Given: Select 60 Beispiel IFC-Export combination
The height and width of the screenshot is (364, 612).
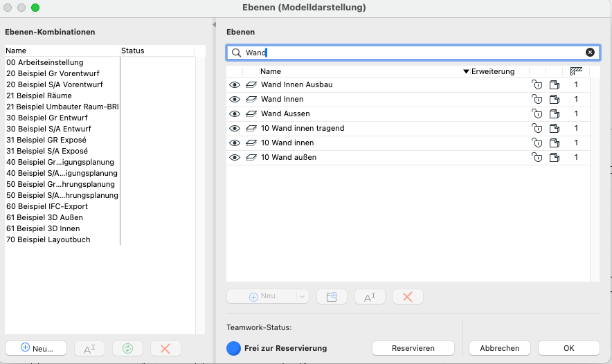Looking at the screenshot, I should click(48, 206).
